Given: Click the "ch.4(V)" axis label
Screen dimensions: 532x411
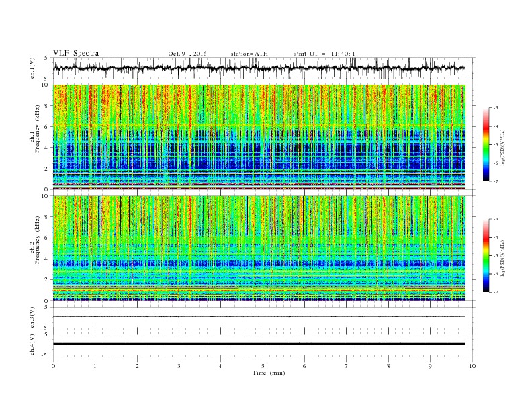Looking at the screenshot, I should click(x=32, y=345).
